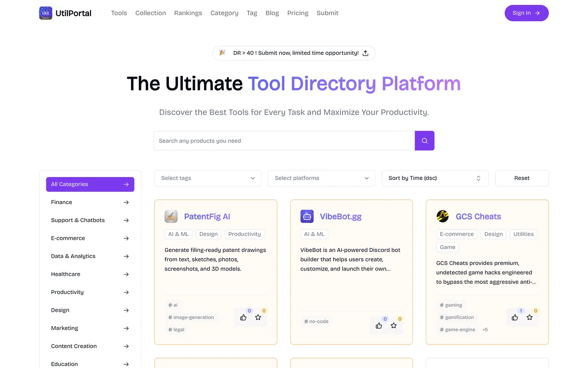Click the #game-engine tag on GCS Cheats
This screenshot has height=368, width=588.
click(x=458, y=329)
